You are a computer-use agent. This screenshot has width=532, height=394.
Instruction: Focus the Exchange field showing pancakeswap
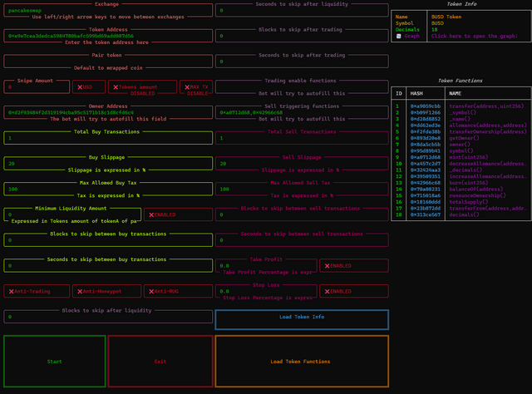click(108, 10)
